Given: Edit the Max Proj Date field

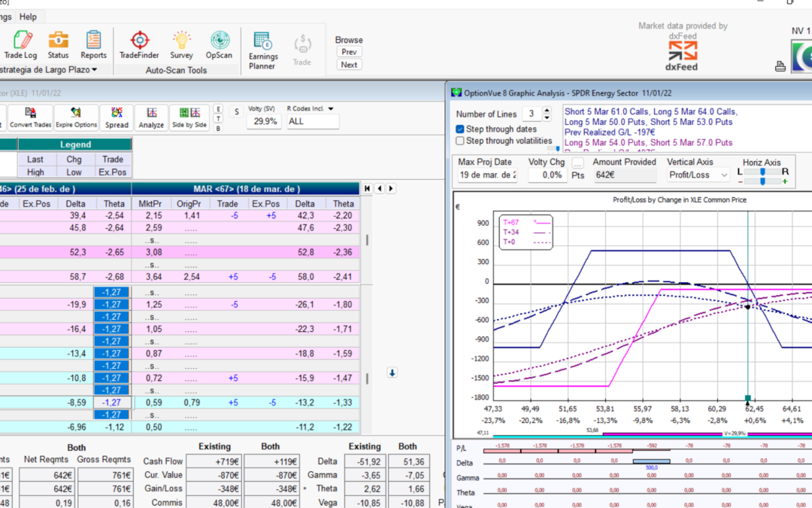Looking at the screenshot, I should click(487, 175).
